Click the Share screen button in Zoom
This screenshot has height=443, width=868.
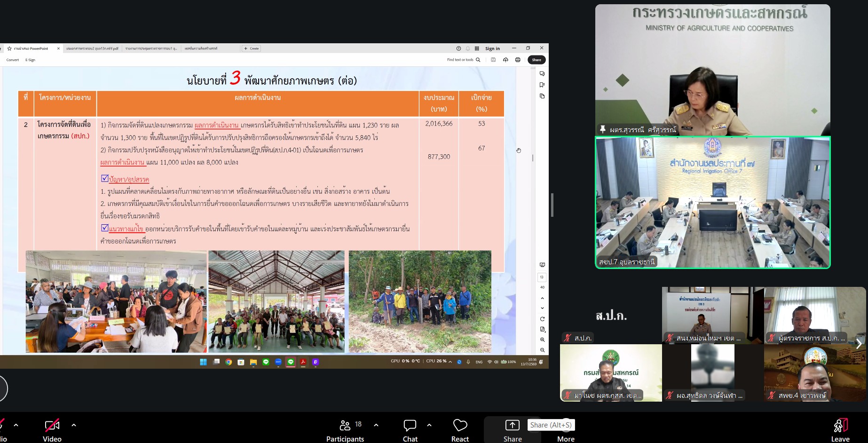pyautogui.click(x=513, y=430)
